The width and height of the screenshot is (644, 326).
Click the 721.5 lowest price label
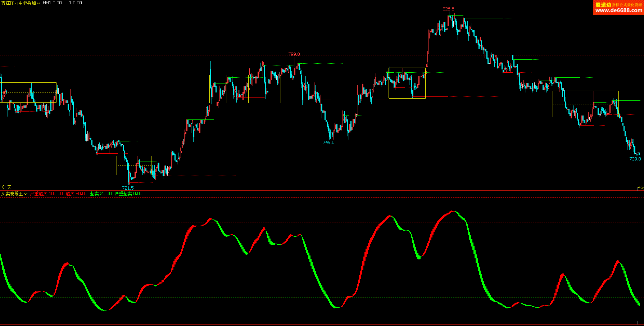[x=128, y=188]
